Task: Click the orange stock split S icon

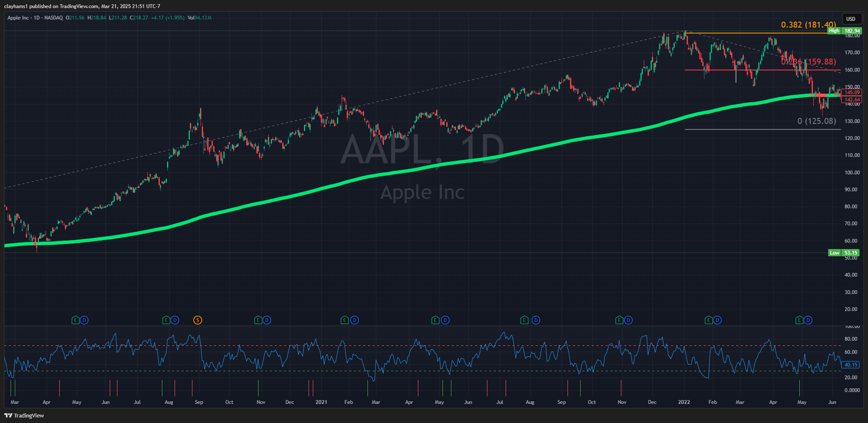Action: pyautogui.click(x=198, y=320)
